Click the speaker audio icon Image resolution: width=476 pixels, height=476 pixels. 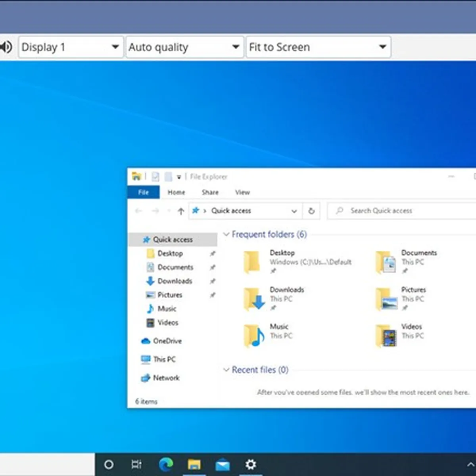[6, 47]
